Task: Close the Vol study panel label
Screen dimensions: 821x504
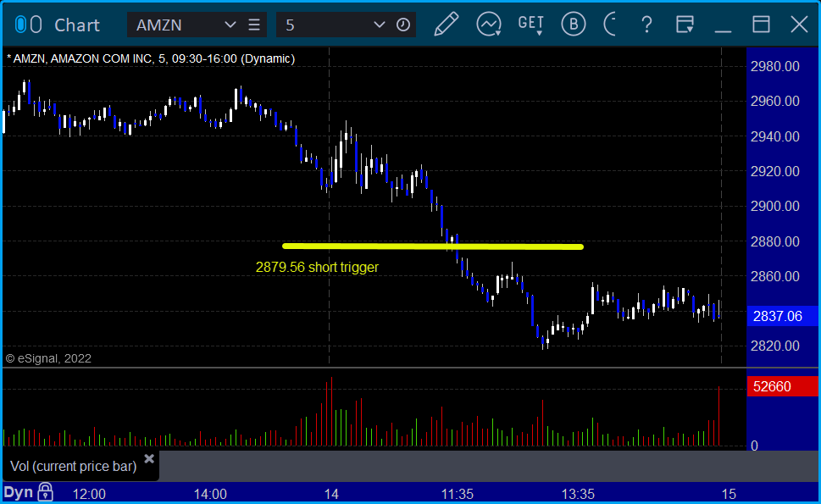Action: point(149,459)
